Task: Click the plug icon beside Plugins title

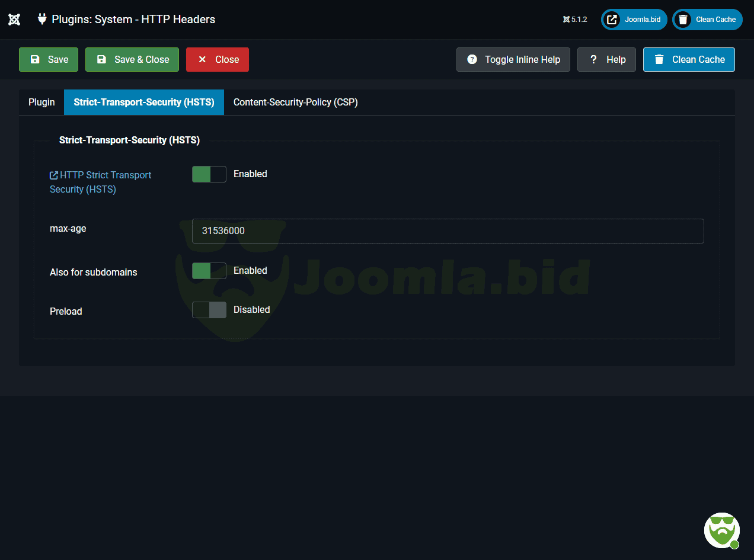Action: (42, 19)
